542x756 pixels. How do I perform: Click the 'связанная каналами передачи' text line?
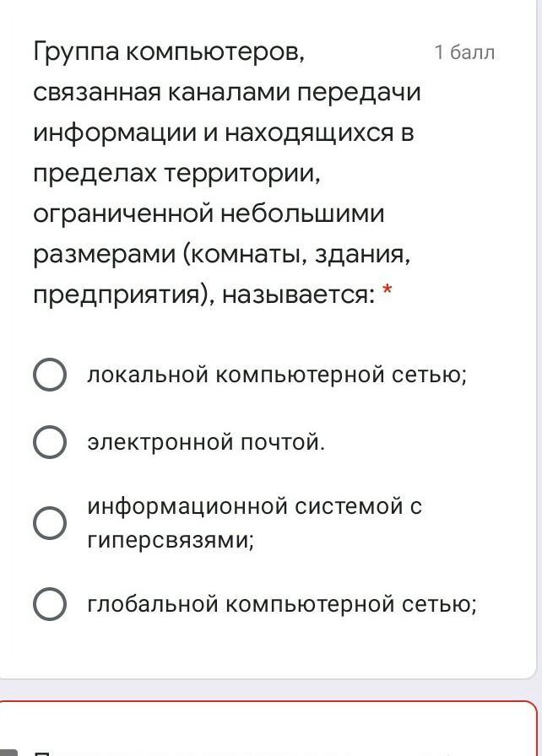pyautogui.click(x=227, y=92)
